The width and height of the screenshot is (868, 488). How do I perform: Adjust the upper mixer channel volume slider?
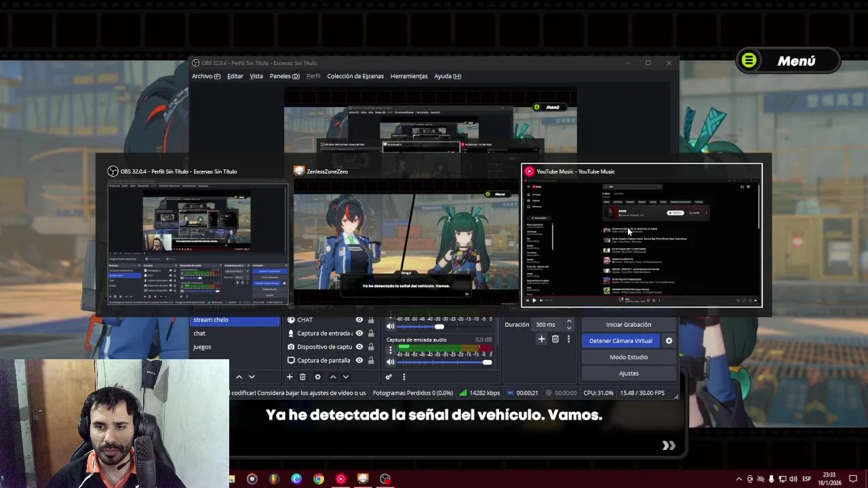coord(445,327)
